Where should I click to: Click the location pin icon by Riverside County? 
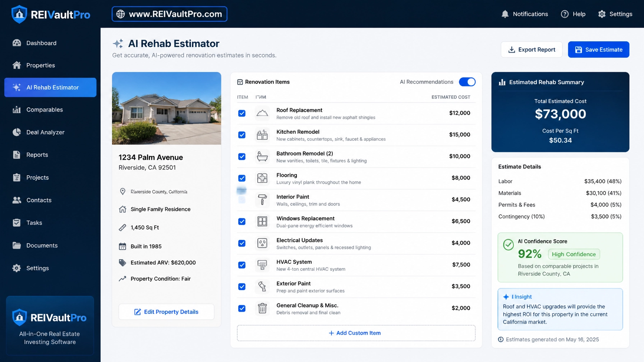click(123, 191)
